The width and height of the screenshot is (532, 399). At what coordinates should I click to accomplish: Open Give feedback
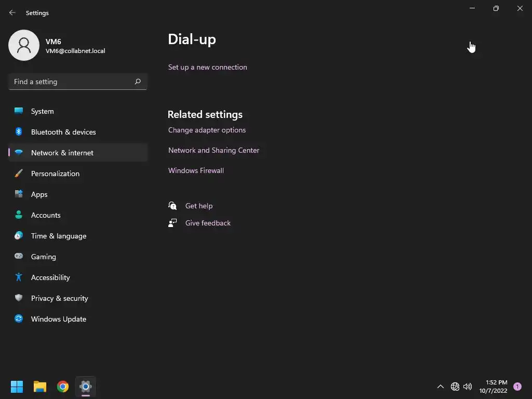(x=208, y=223)
